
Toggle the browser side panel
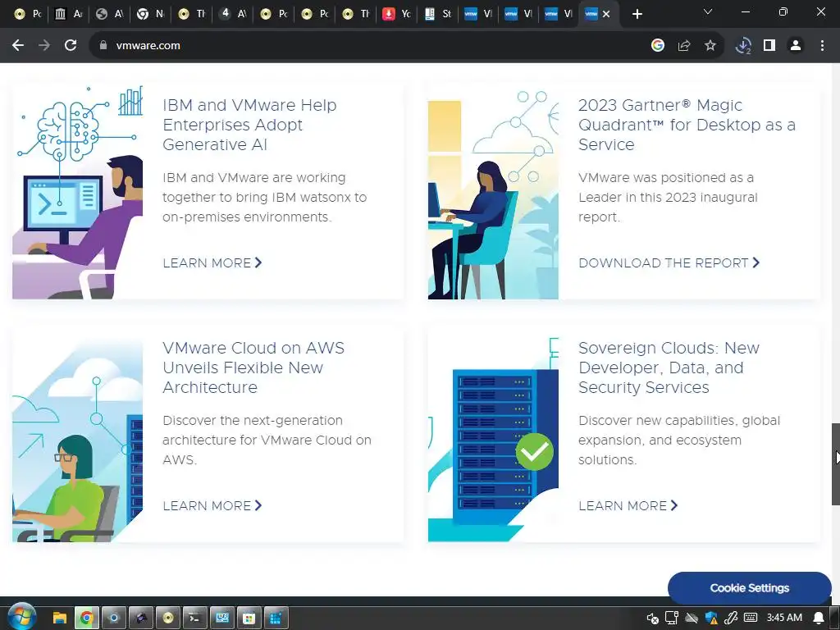pyautogui.click(x=769, y=46)
